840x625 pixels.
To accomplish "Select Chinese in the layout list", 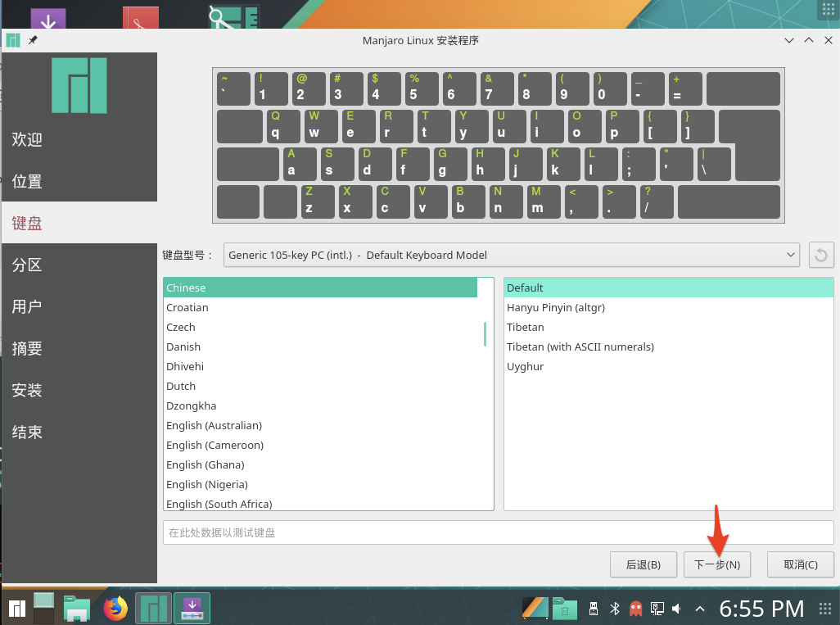I will [320, 288].
